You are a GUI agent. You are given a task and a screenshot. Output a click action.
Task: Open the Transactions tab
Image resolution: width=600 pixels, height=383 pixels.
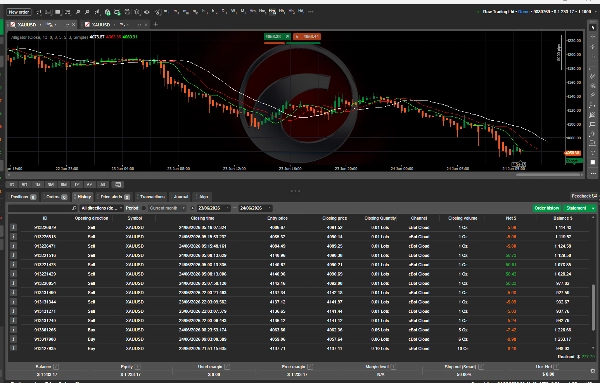[152, 197]
